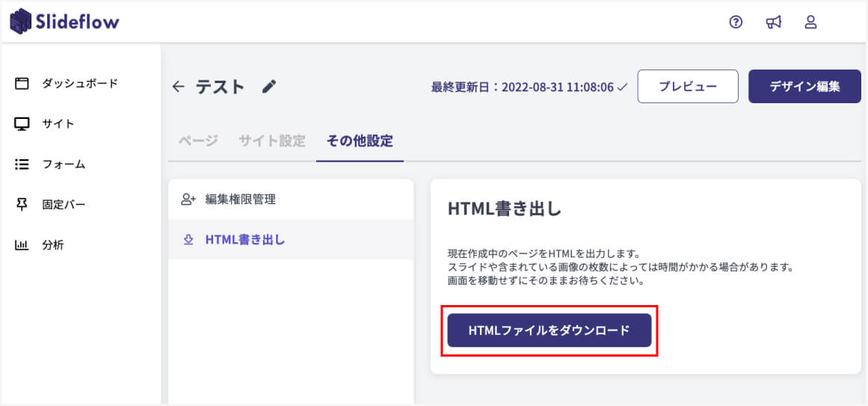
Task: Select HTML書き出し in the settings list
Action: (x=244, y=240)
